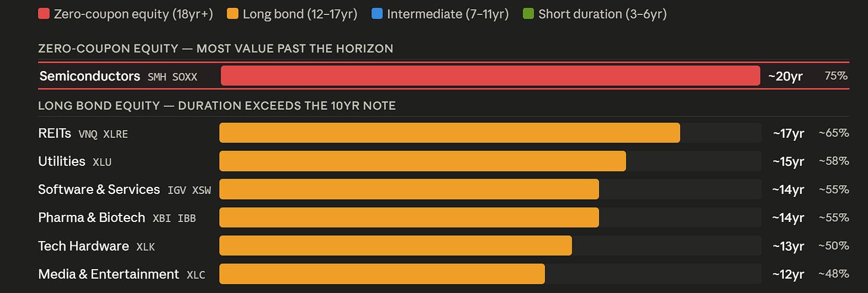Viewport: 868px width, 293px height.
Task: Click the Long Bond Equity section heading
Action: click(x=217, y=106)
